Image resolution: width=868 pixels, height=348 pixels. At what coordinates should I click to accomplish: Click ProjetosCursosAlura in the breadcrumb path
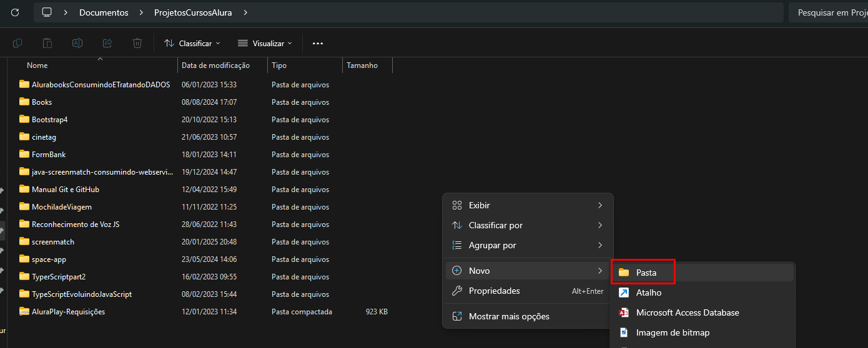(193, 12)
